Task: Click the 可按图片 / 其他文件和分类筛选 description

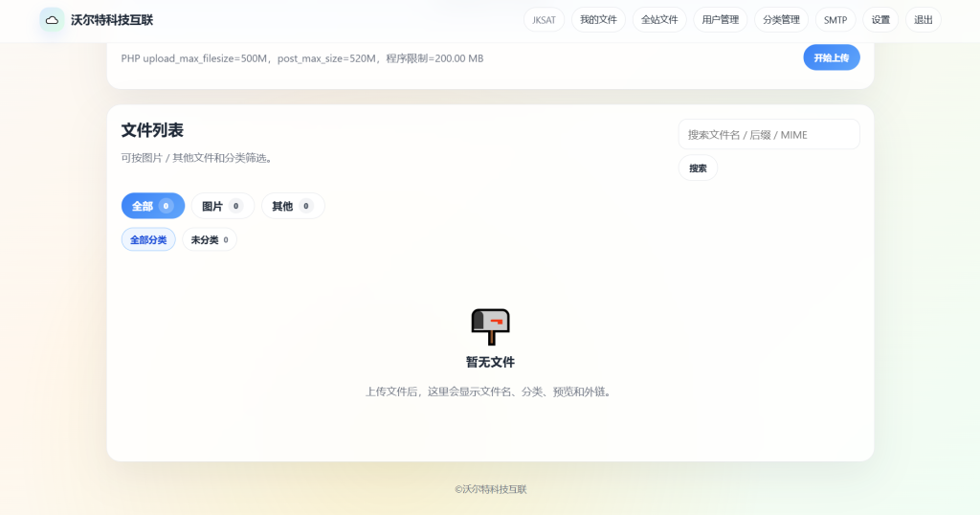Action: pos(197,158)
